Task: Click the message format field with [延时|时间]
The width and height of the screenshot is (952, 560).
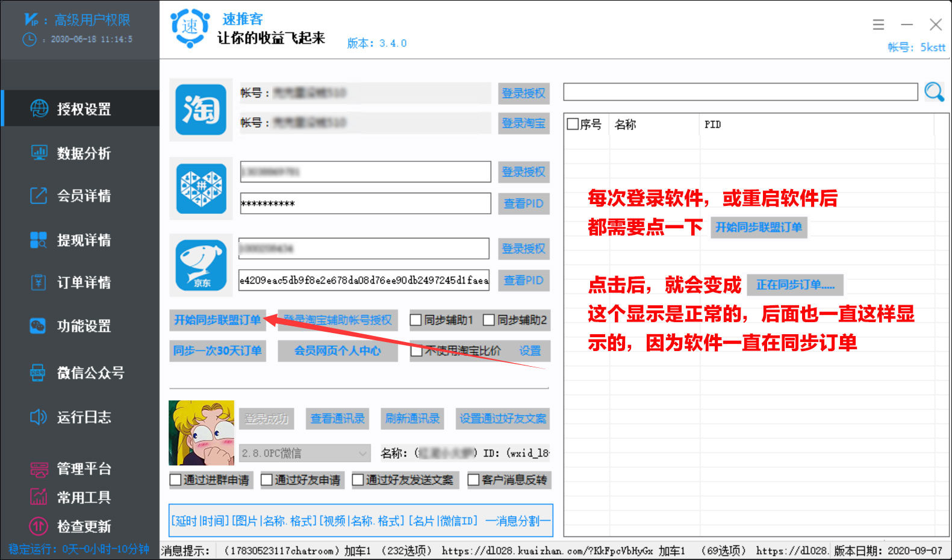Action: [361, 520]
